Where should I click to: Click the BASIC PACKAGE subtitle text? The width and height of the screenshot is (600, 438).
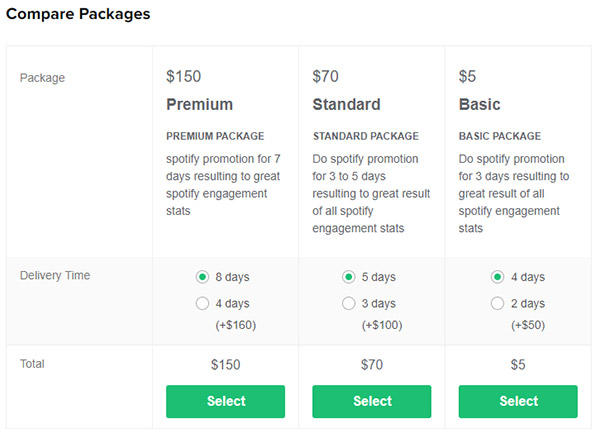[x=500, y=136]
